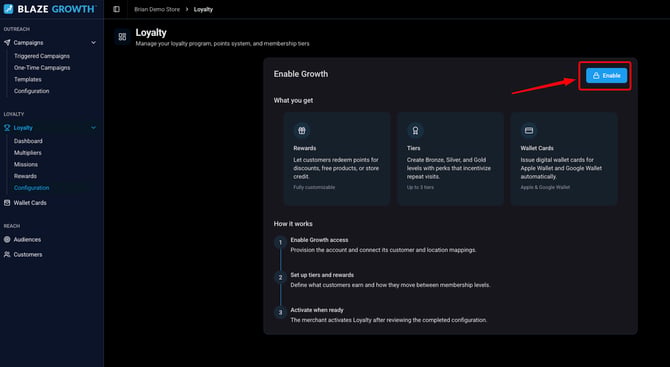The width and height of the screenshot is (670, 367).
Task: Open the Loyalty Dashboard
Action: click(28, 141)
